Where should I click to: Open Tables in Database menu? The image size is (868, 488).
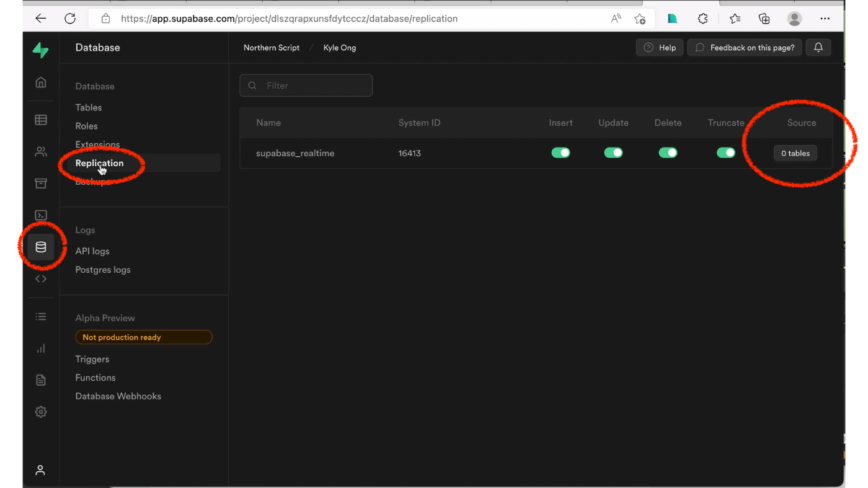coord(89,107)
